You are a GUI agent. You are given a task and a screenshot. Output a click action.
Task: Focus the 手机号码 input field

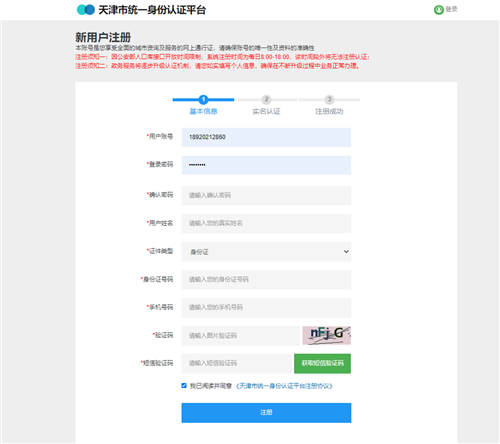click(x=266, y=307)
